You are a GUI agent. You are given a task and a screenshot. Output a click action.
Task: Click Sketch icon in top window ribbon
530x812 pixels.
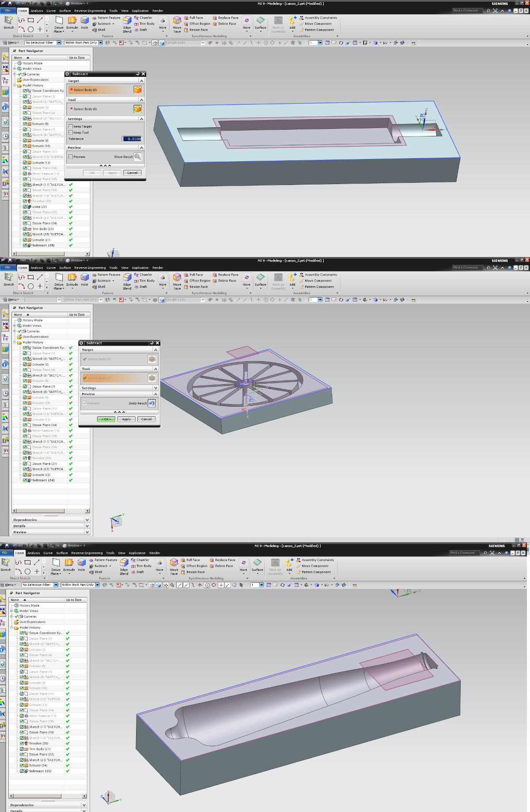(x=8, y=22)
